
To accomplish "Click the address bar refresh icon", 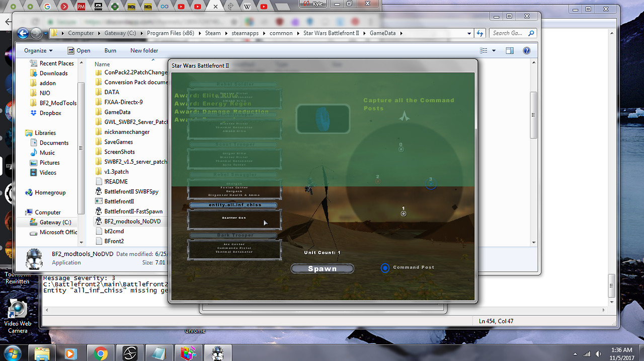I will coord(480,33).
